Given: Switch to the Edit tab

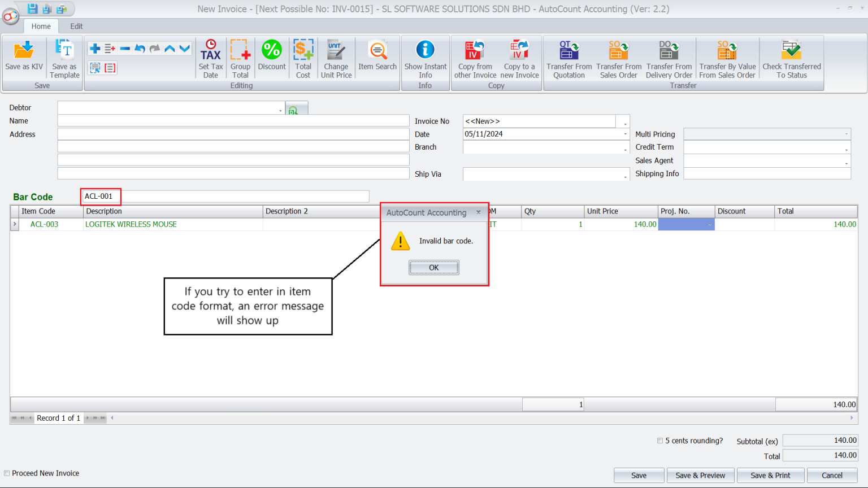Looking at the screenshot, I should tap(76, 26).
